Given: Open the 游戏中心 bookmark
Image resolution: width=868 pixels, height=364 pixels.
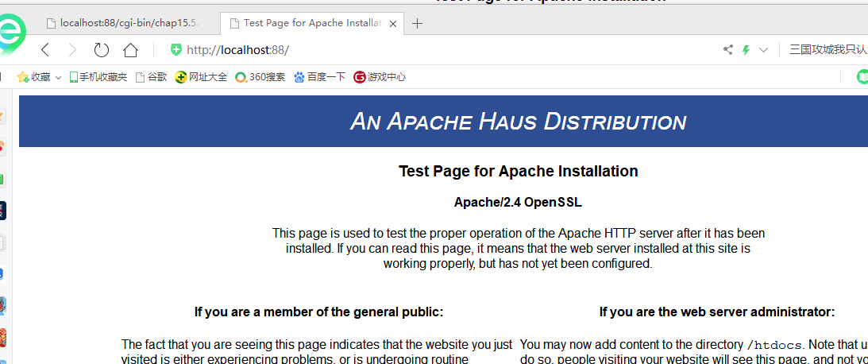Looking at the screenshot, I should (x=380, y=77).
